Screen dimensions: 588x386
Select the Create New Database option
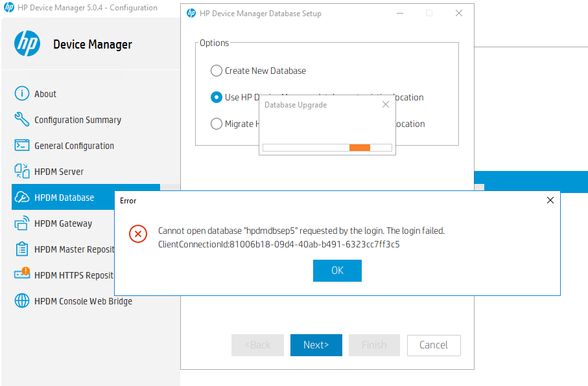[216, 71]
